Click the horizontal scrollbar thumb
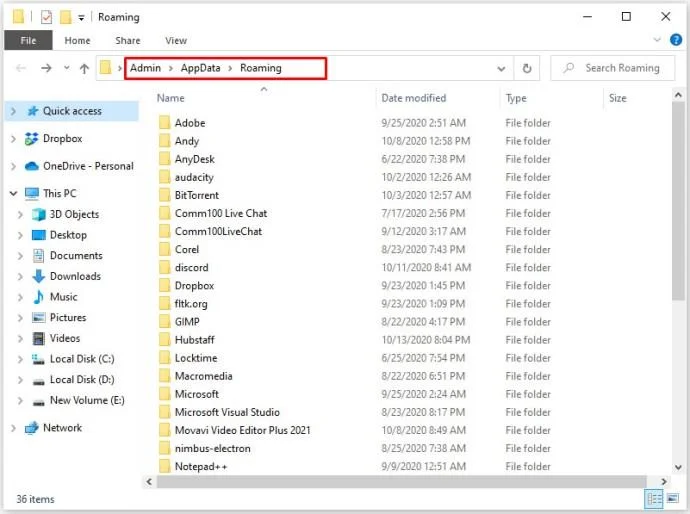Viewport: 690px width, 514px height. pyautogui.click(x=401, y=482)
